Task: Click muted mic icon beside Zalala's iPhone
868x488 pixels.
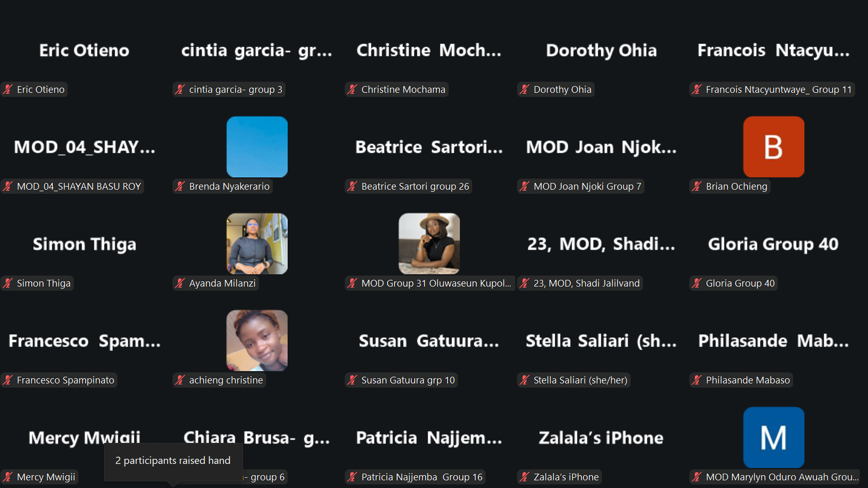Action: pyautogui.click(x=524, y=477)
